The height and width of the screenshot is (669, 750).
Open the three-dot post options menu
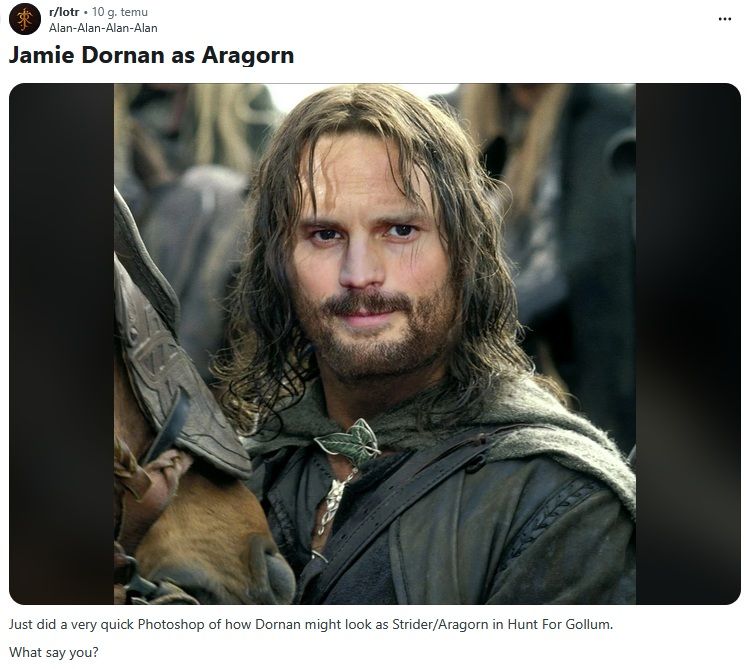(x=725, y=19)
